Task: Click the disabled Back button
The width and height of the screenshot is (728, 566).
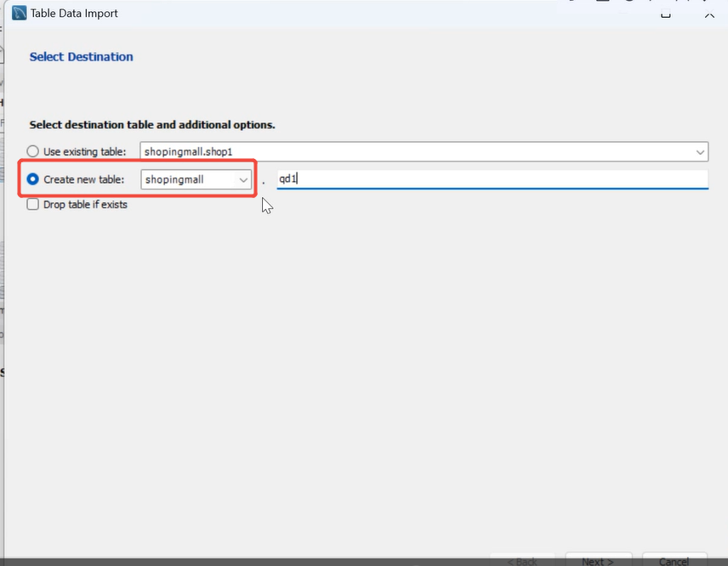Action: (x=524, y=562)
